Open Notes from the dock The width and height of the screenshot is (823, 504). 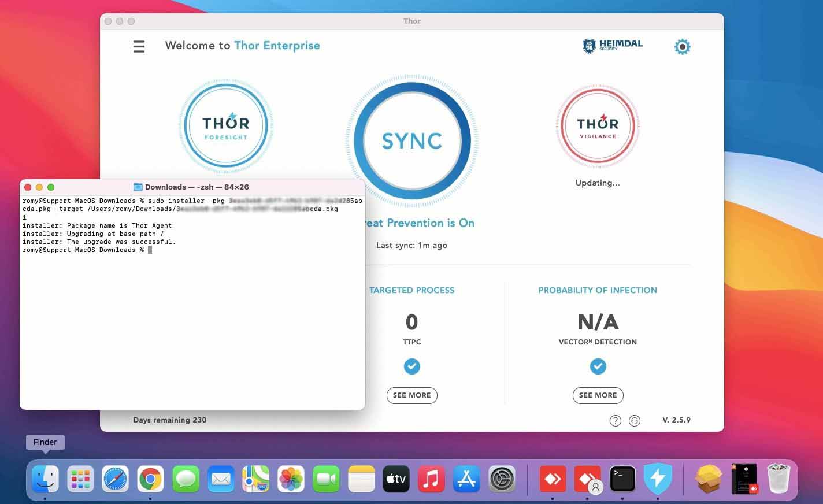361,479
